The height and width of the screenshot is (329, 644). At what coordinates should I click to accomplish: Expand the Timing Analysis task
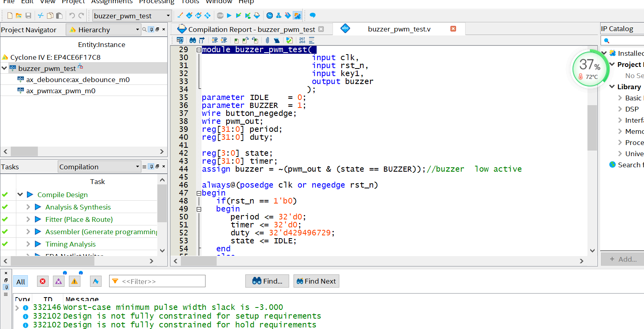[28, 244]
